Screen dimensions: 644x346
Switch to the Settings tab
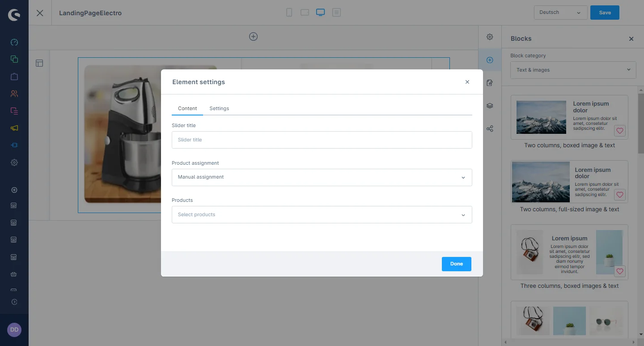coord(219,108)
